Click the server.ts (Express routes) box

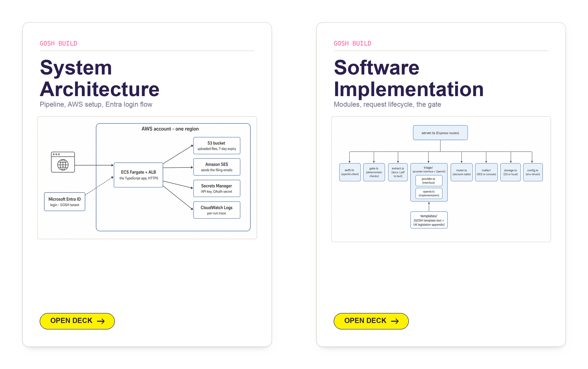tap(441, 133)
